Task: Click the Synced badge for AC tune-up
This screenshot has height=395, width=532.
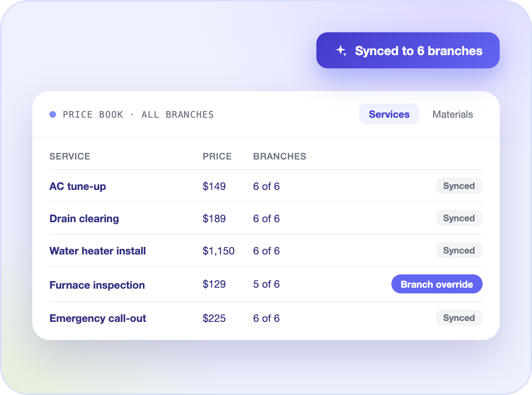Action: point(459,186)
